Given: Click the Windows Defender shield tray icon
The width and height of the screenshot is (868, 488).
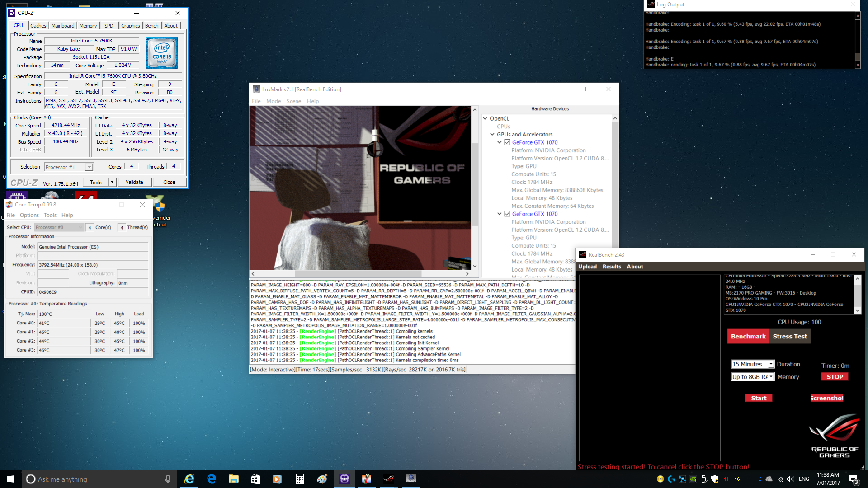Looking at the screenshot, I should pos(715,479).
